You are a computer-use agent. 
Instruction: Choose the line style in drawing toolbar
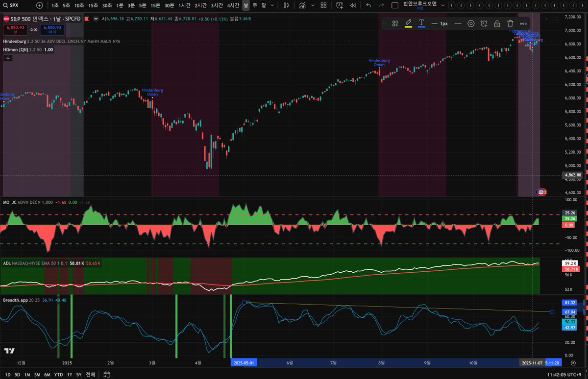(458, 24)
